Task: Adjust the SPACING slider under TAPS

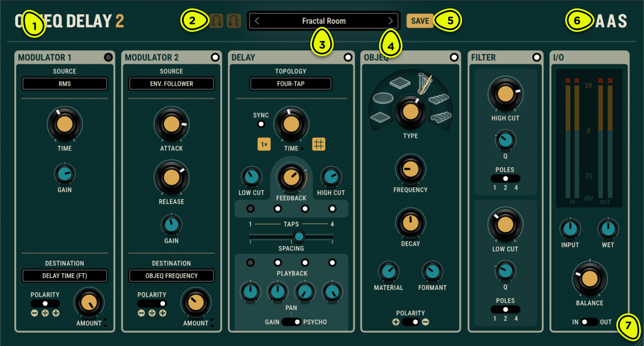Action: pos(299,237)
